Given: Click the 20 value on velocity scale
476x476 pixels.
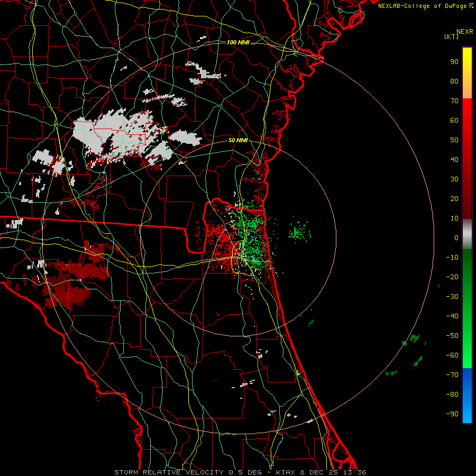Looking at the screenshot, I should pyautogui.click(x=454, y=198).
